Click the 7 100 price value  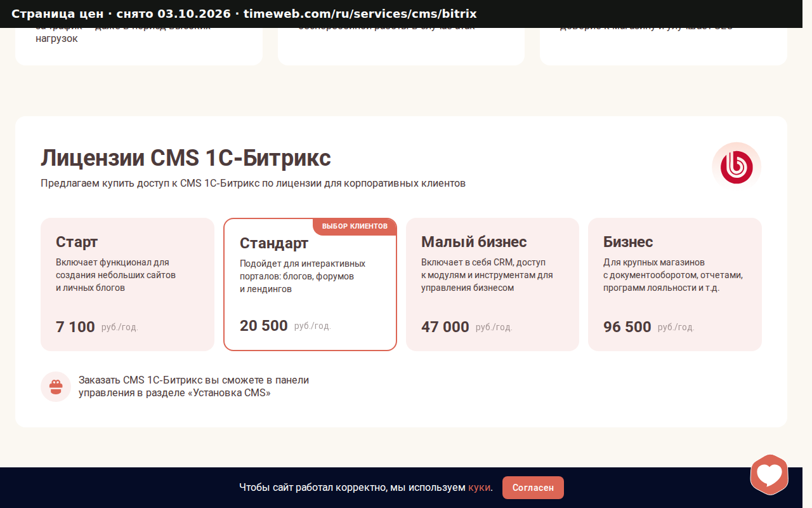pos(75,327)
